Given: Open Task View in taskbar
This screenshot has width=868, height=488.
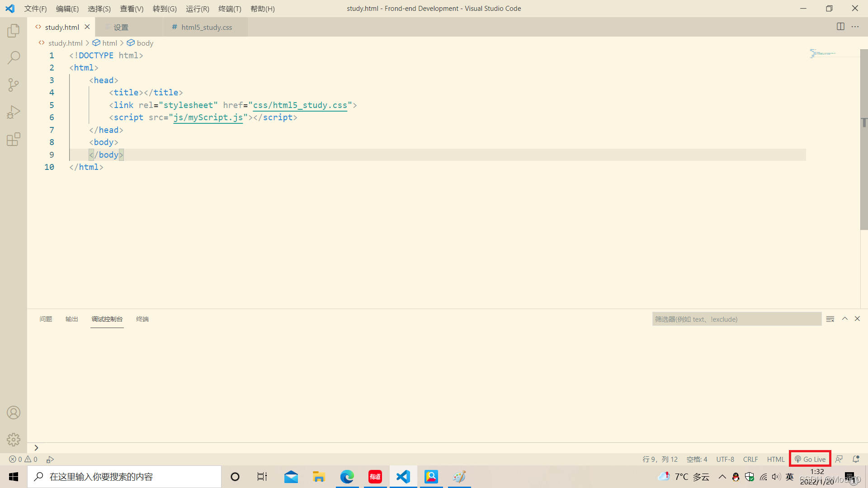Looking at the screenshot, I should 262,477.
